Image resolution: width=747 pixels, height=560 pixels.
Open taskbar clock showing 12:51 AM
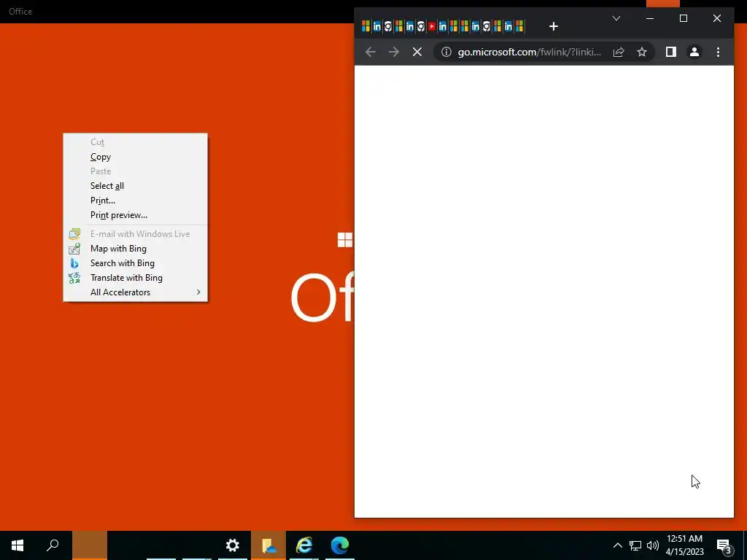[x=684, y=545]
